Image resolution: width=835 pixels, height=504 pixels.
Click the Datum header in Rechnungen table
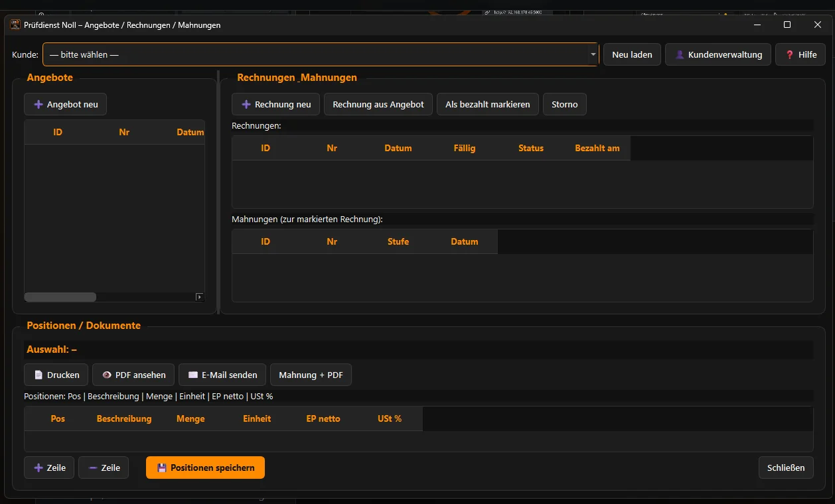[x=398, y=148]
